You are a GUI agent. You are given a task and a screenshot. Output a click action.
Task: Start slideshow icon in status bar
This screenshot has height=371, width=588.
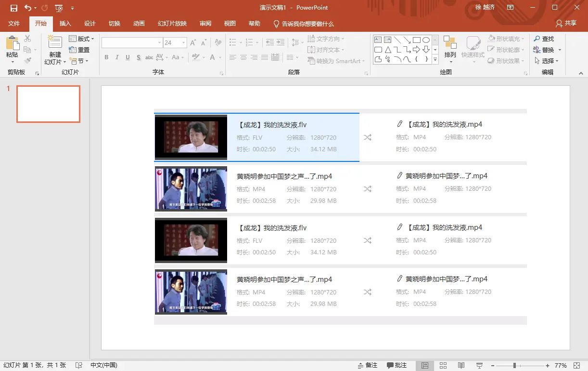click(x=479, y=366)
